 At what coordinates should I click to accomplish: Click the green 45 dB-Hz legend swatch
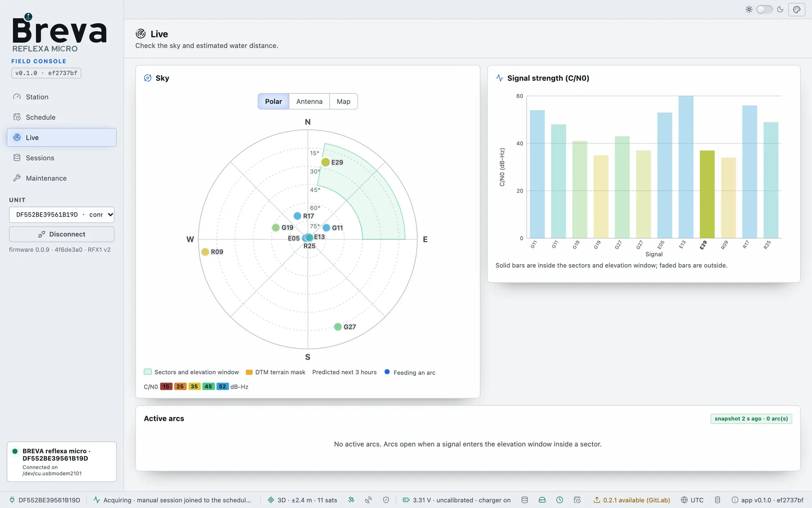coord(208,386)
